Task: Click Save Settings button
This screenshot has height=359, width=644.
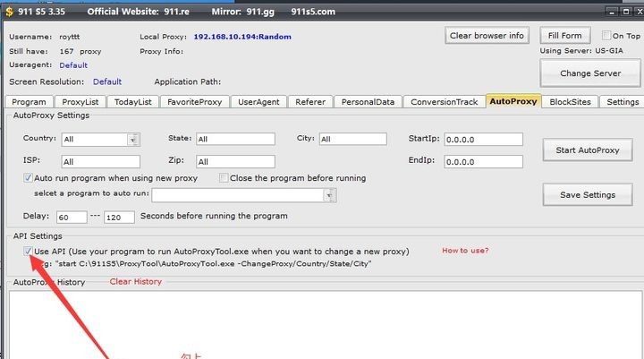Action: pyautogui.click(x=588, y=195)
